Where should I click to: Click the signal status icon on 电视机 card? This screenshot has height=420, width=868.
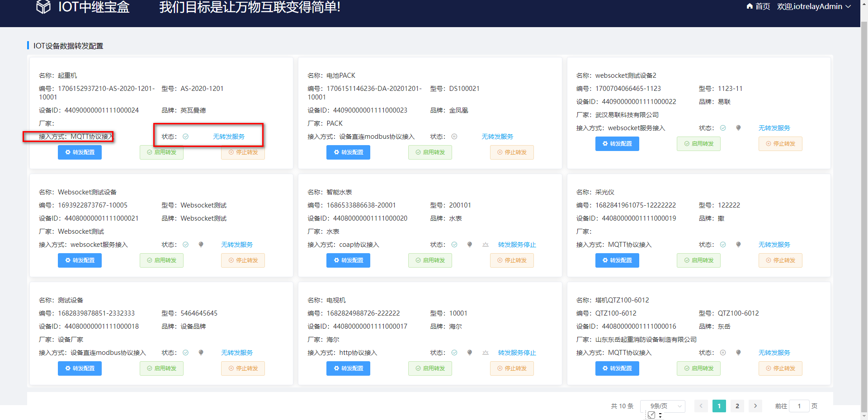tap(485, 353)
